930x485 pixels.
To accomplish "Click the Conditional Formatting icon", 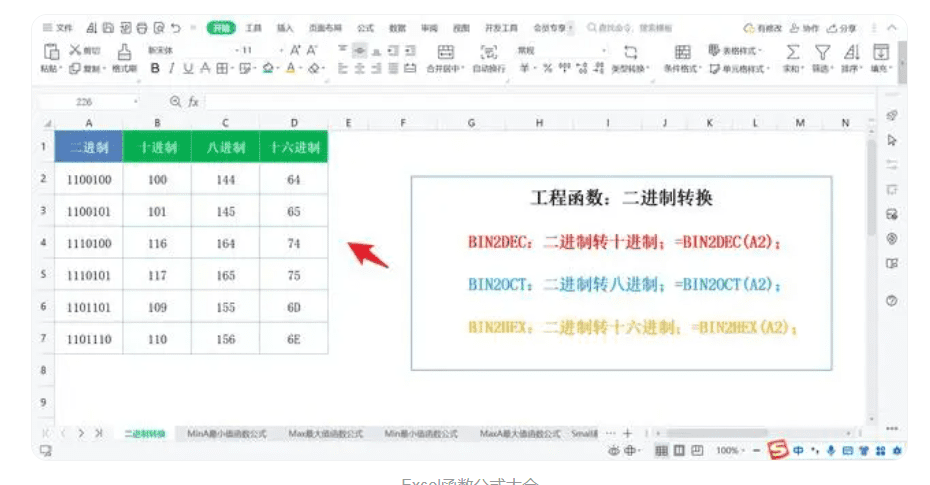I will click(683, 51).
